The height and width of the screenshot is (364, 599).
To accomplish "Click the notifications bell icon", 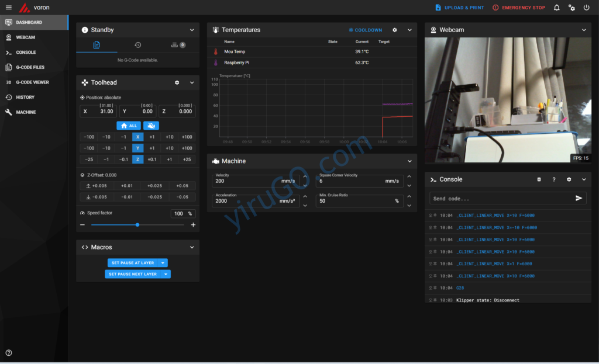I will 556,8.
